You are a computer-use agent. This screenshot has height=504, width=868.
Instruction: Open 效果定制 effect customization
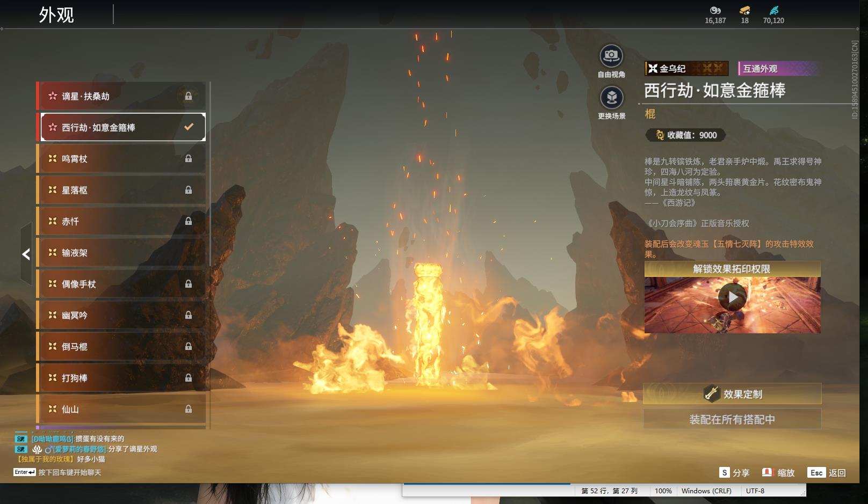tap(732, 394)
